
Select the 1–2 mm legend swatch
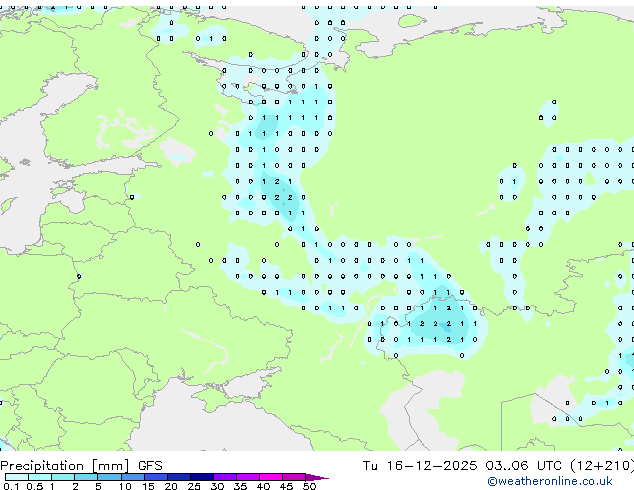63,477
